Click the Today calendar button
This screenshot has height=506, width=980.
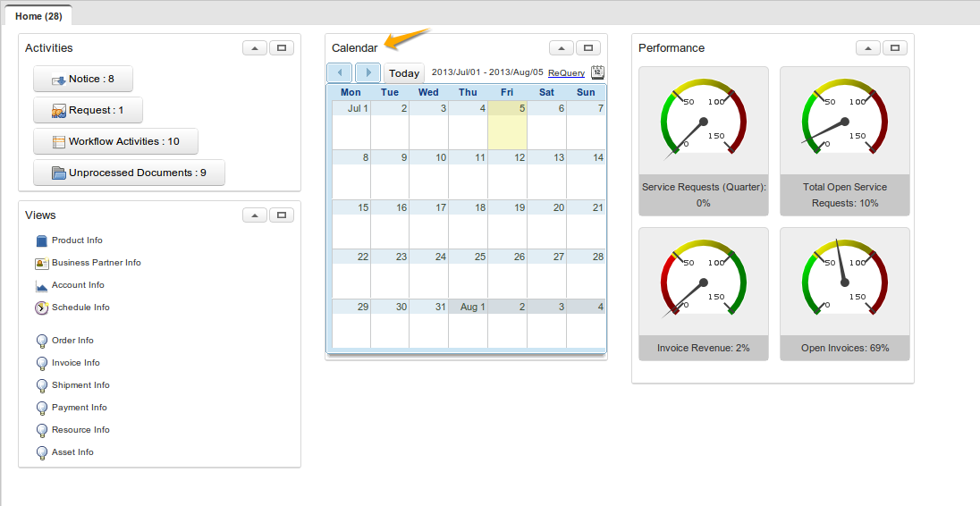coord(404,73)
